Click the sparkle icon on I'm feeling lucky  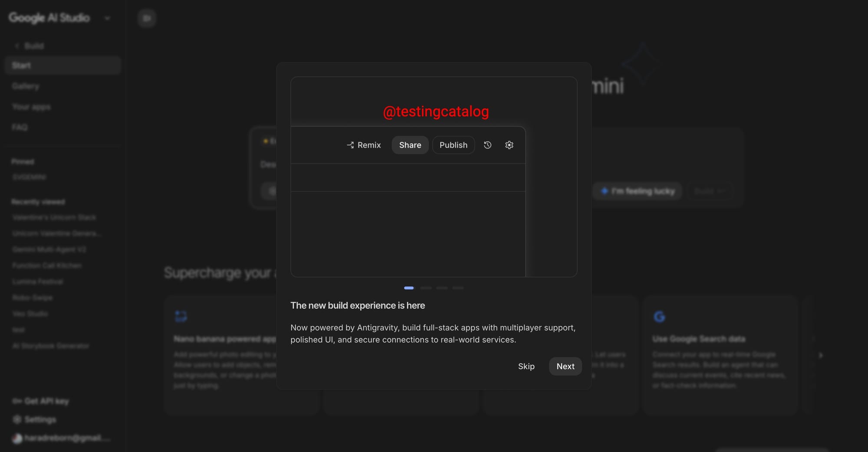tap(604, 191)
